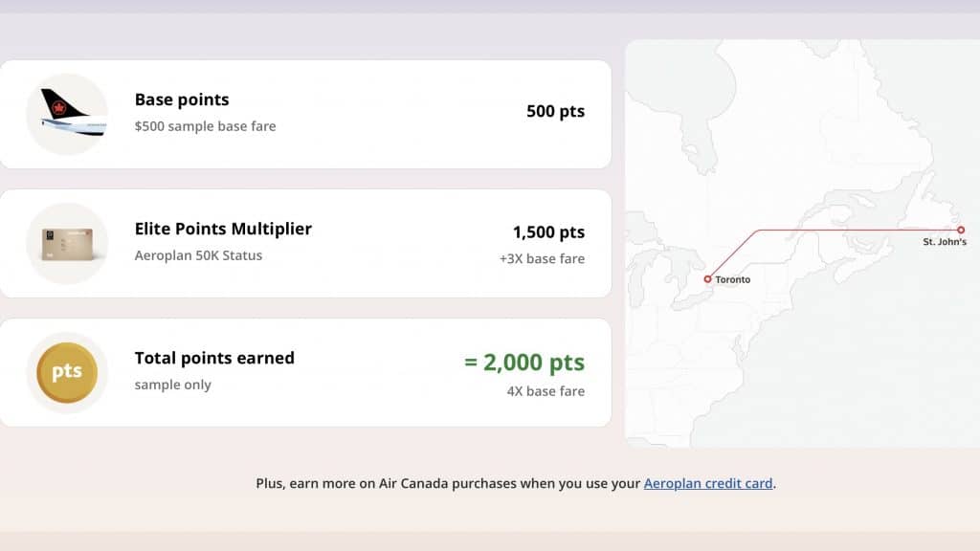Screen dimensions: 980x551
Task: Click the Total points earned card
Action: 306,371
